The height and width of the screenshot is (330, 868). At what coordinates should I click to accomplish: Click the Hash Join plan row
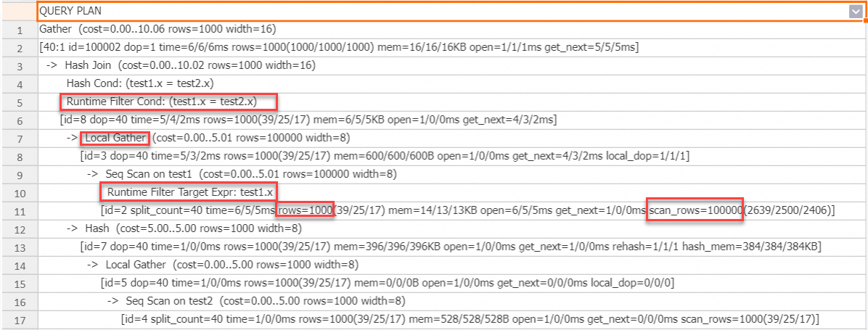click(450, 65)
